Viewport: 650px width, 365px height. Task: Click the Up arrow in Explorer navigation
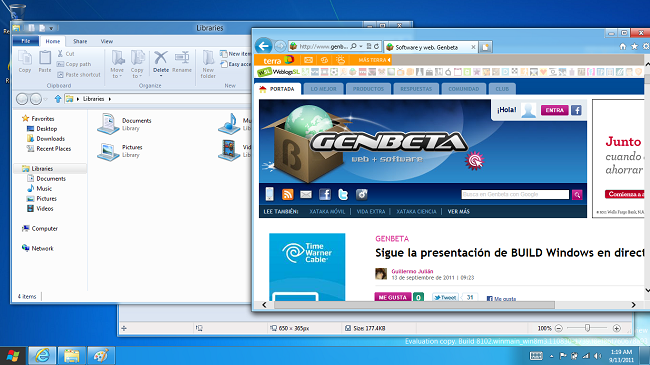click(58, 99)
